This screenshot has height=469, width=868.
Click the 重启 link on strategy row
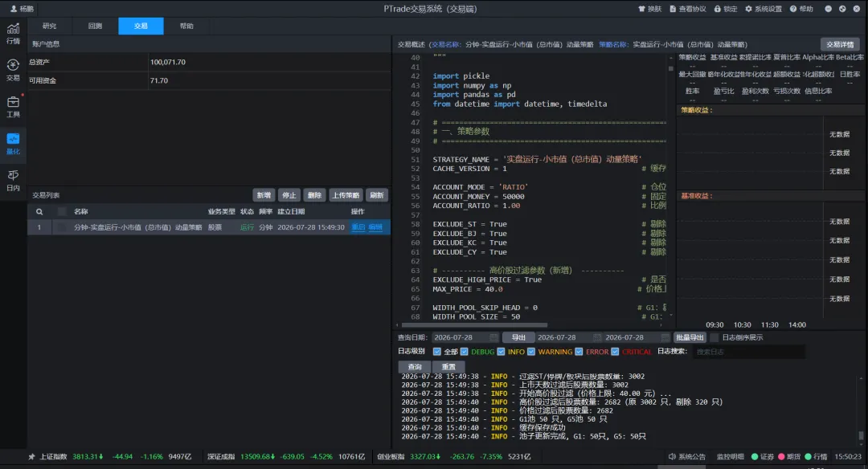pos(358,227)
